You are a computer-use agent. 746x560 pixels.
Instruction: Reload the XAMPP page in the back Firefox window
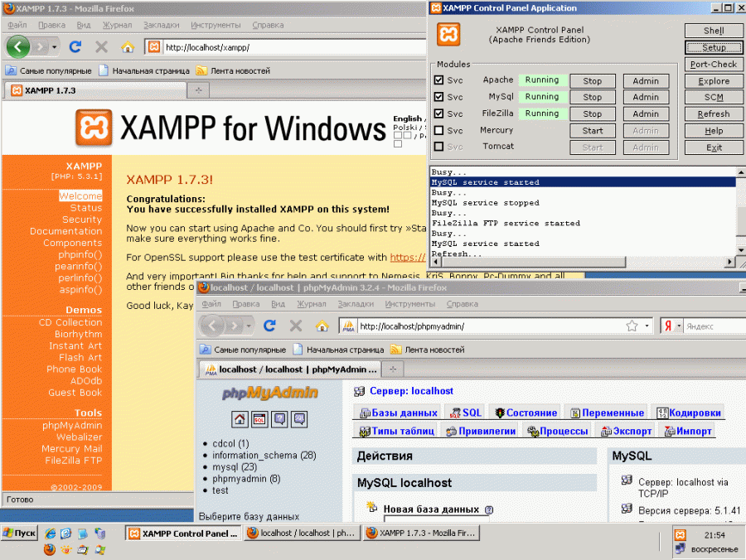[75, 46]
